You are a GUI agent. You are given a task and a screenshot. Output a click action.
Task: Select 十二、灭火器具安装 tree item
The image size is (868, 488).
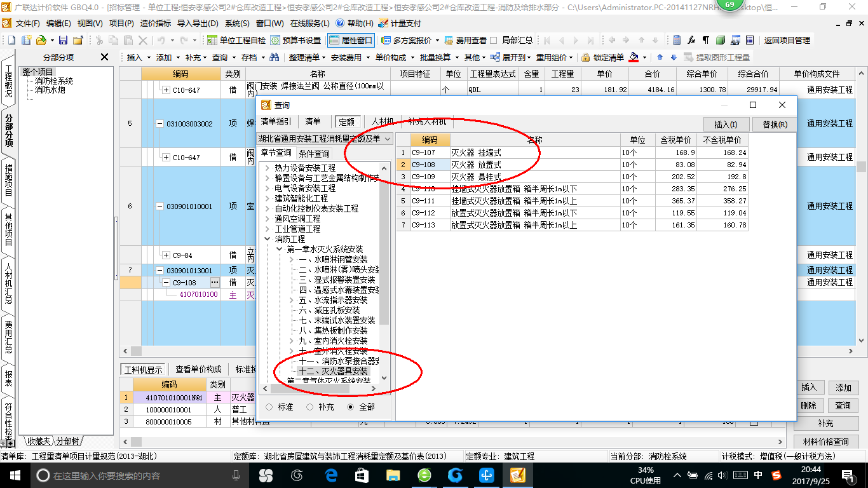pyautogui.click(x=333, y=371)
